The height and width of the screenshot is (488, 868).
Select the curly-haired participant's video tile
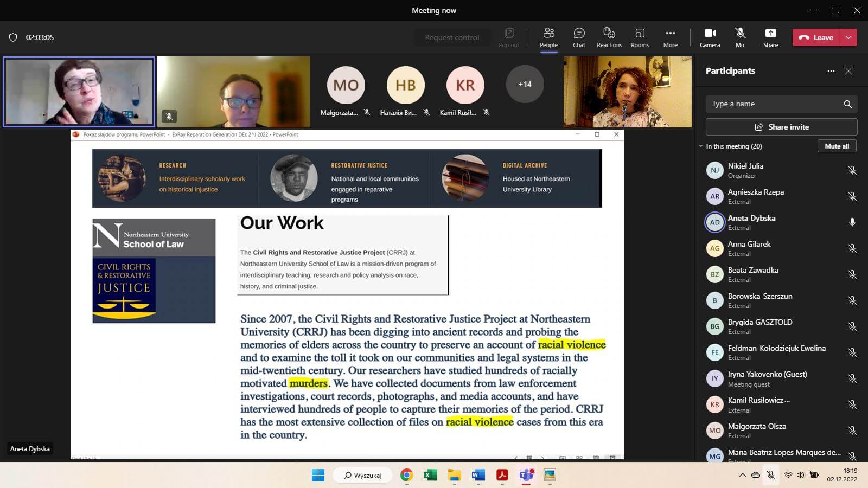(628, 92)
